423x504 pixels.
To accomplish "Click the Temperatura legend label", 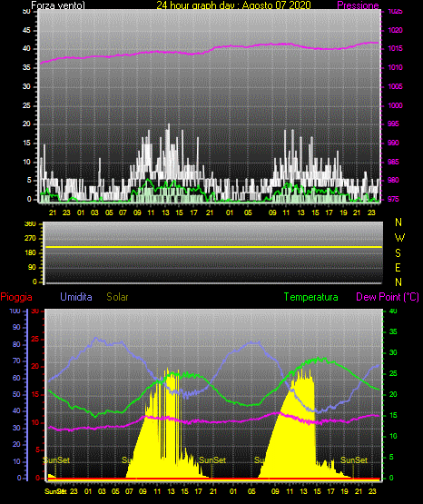I will [311, 297].
